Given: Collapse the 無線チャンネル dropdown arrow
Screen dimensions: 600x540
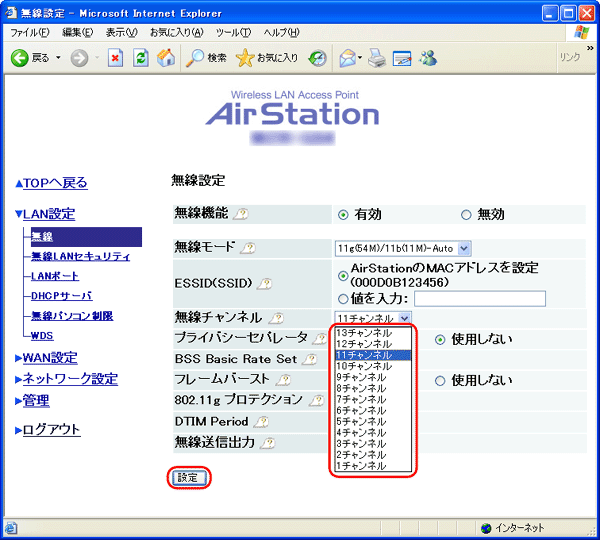Looking at the screenshot, I should coord(404,318).
